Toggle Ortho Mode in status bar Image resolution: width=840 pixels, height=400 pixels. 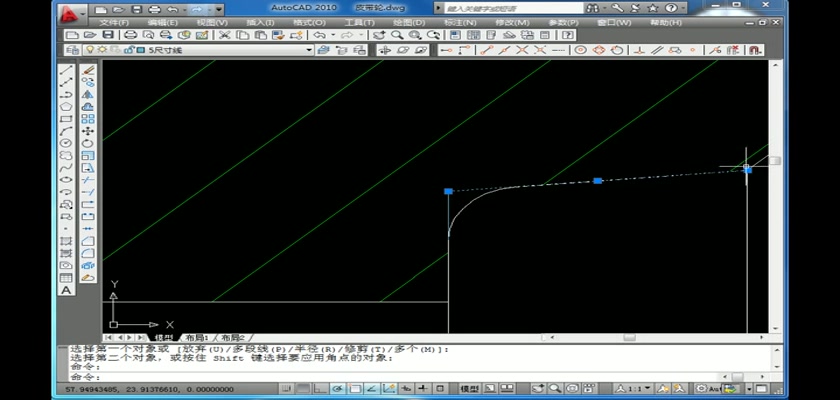[320, 388]
